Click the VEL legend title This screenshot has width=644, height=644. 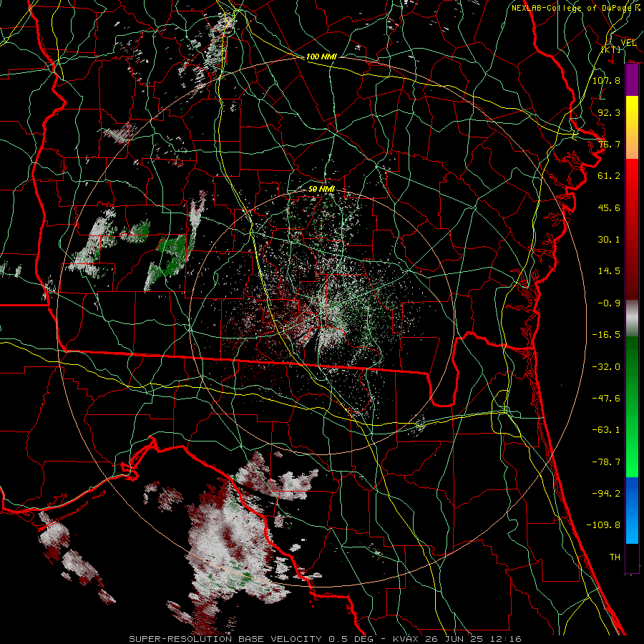[628, 43]
